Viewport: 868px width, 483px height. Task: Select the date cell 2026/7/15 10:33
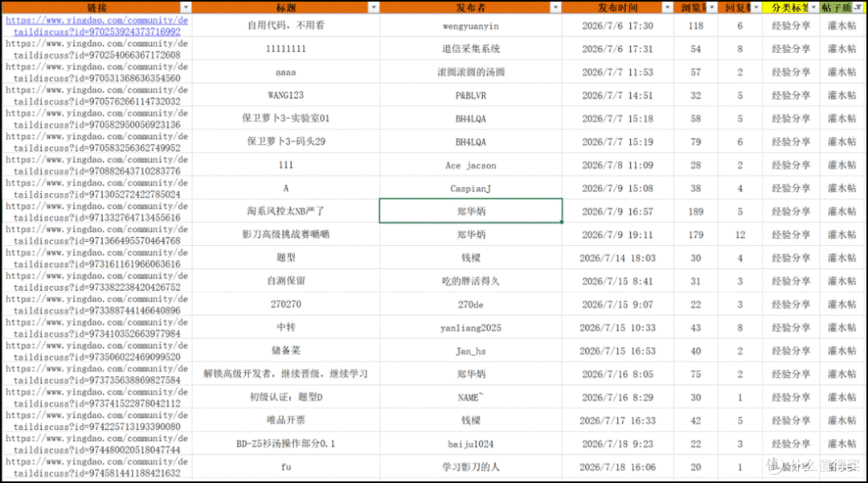(618, 328)
